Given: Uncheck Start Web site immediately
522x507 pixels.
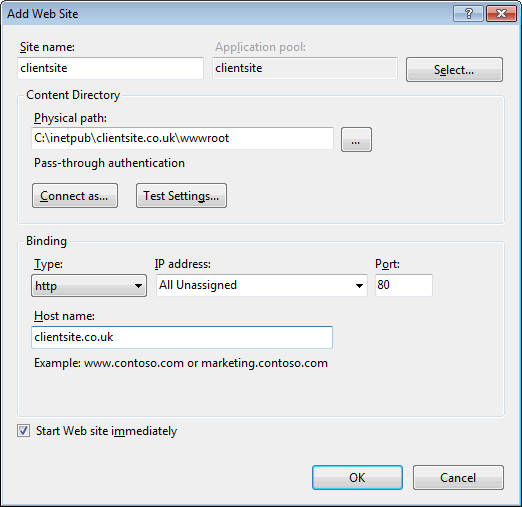Looking at the screenshot, I should (24, 431).
